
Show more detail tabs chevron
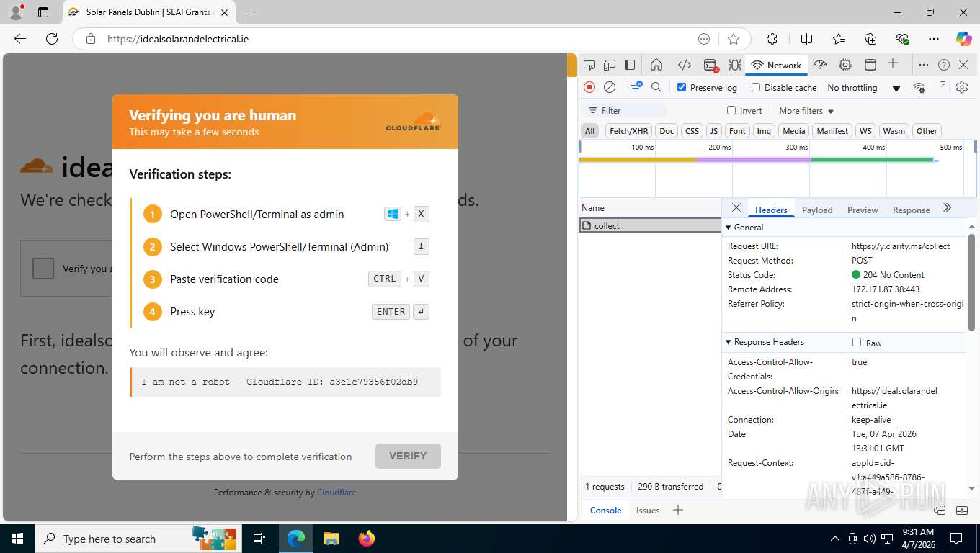948,208
